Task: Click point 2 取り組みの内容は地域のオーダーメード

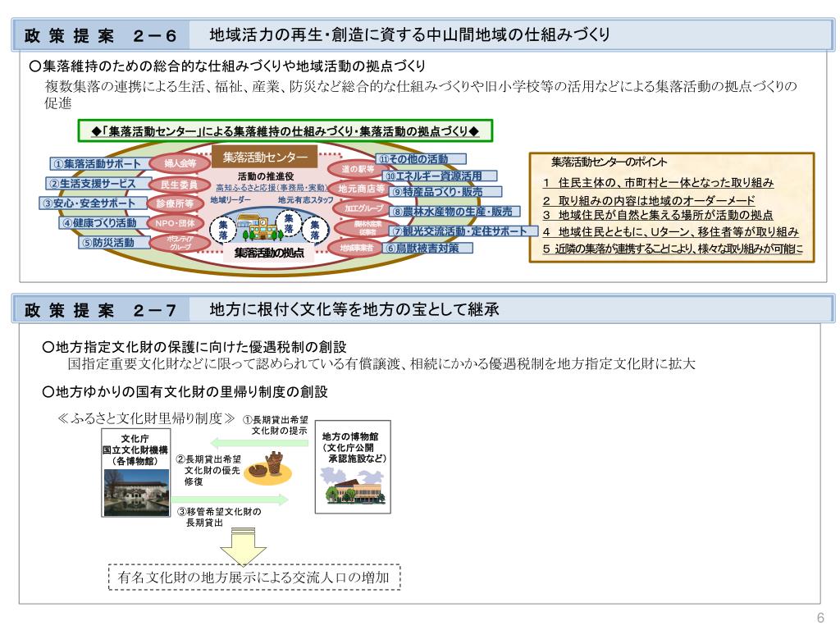Action: pyautogui.click(x=648, y=200)
